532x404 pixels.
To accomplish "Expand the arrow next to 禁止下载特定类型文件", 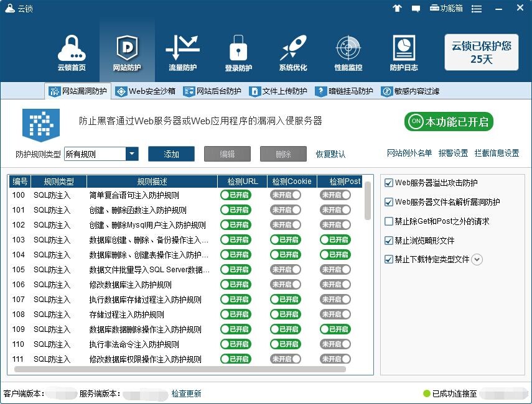I will [x=477, y=259].
